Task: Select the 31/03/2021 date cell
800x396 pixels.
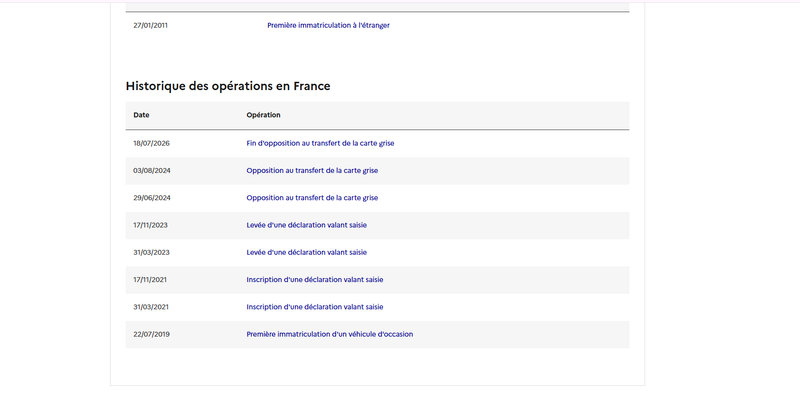Action: point(151,307)
